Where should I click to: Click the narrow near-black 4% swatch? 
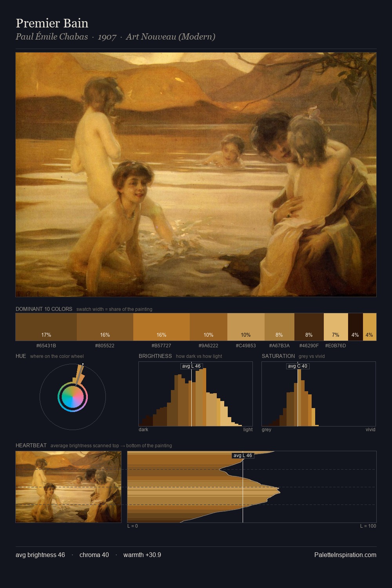pos(356,327)
